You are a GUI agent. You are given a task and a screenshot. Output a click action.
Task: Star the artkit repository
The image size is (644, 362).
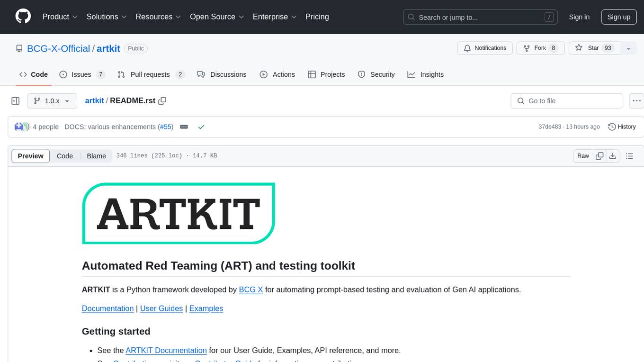594,48
